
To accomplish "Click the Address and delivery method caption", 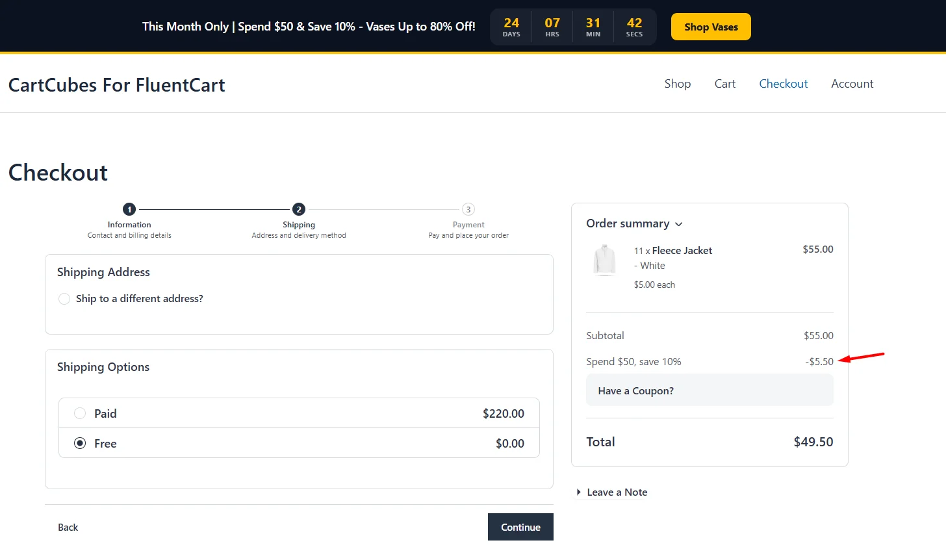I will [x=299, y=235].
